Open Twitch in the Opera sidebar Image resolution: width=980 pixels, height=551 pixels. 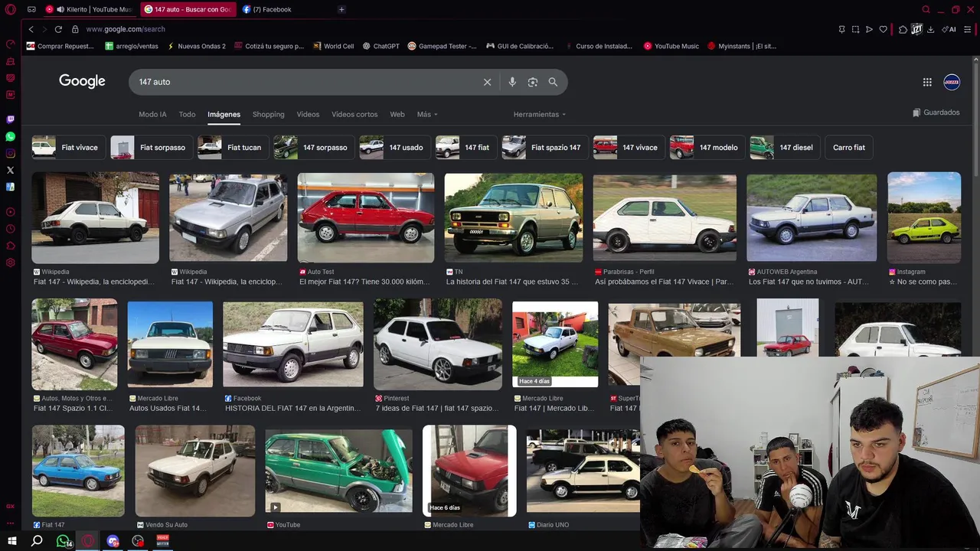coord(10,119)
